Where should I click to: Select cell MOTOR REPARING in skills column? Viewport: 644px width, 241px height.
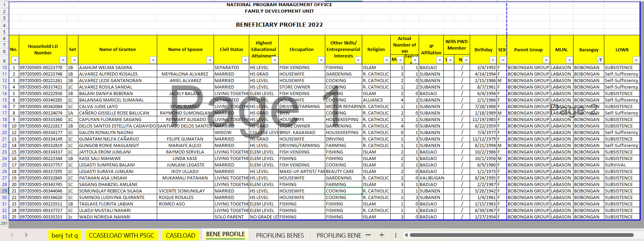[x=343, y=106]
